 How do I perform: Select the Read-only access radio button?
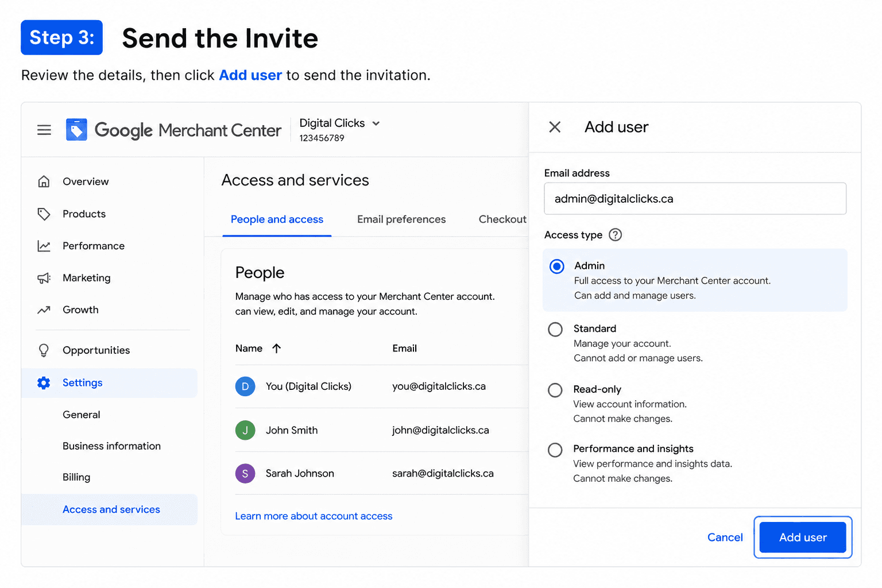click(x=555, y=390)
